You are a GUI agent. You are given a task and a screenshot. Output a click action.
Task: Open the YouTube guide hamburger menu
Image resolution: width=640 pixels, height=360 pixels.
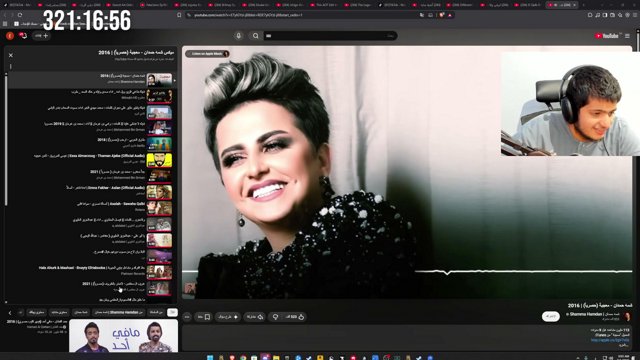(627, 36)
